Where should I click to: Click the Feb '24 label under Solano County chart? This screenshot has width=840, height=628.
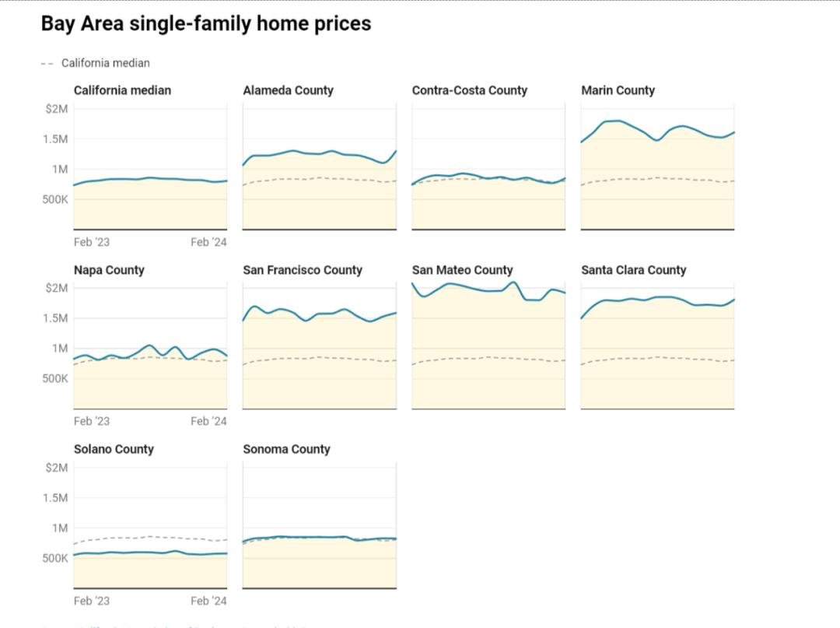pos(208,601)
